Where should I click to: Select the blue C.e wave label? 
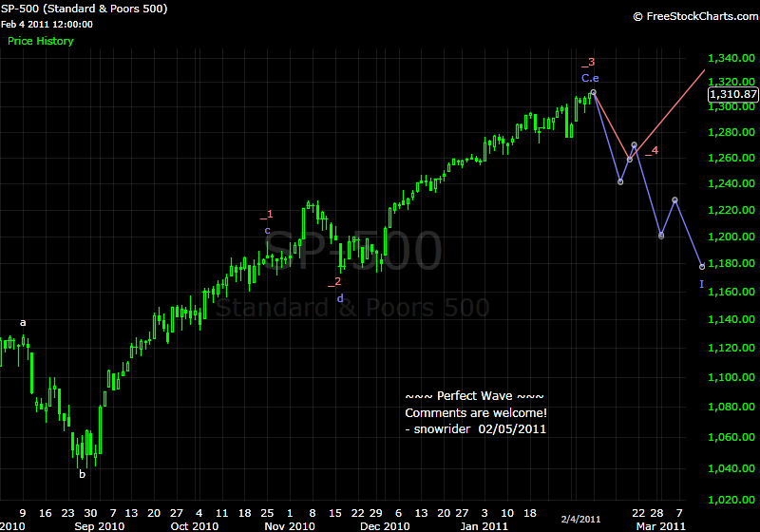pos(590,78)
